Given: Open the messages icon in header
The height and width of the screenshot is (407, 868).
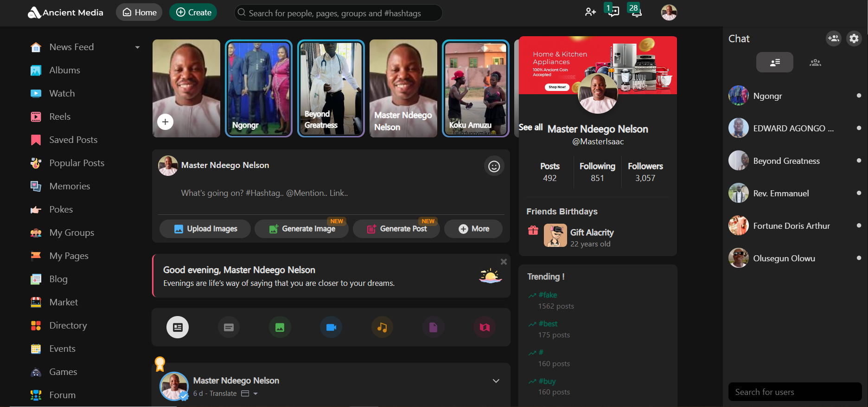Looking at the screenshot, I should coord(613,11).
